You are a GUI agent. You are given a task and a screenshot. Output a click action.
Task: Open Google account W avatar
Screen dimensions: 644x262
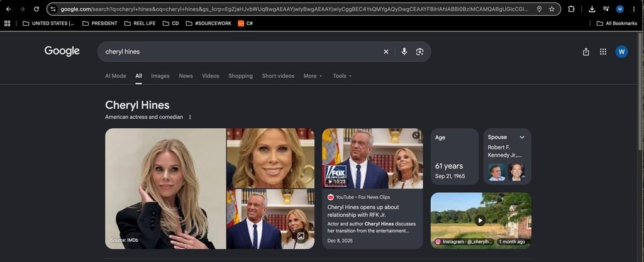621,52
